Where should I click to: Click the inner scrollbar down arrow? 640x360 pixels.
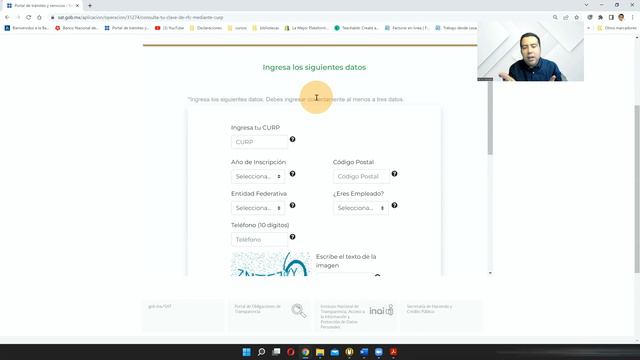point(490,273)
